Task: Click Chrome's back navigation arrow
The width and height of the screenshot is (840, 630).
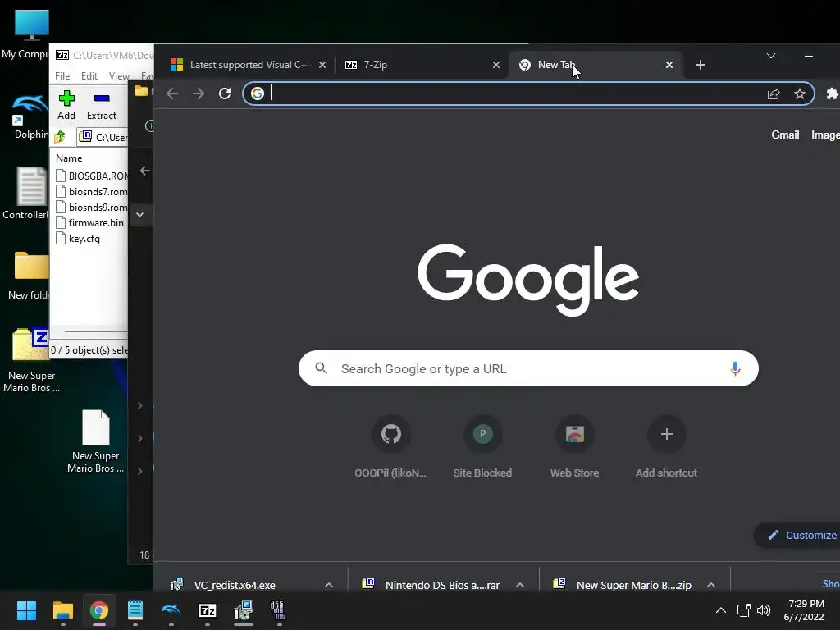Action: [x=172, y=94]
